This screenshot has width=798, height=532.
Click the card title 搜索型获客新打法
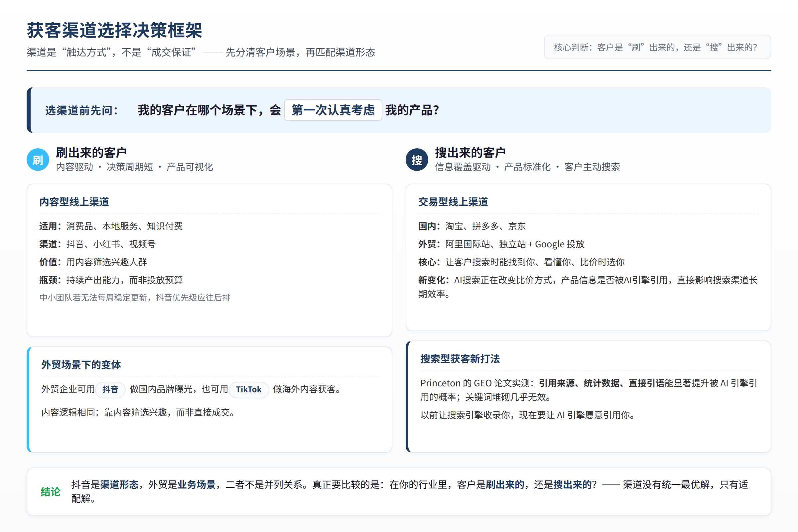point(460,359)
